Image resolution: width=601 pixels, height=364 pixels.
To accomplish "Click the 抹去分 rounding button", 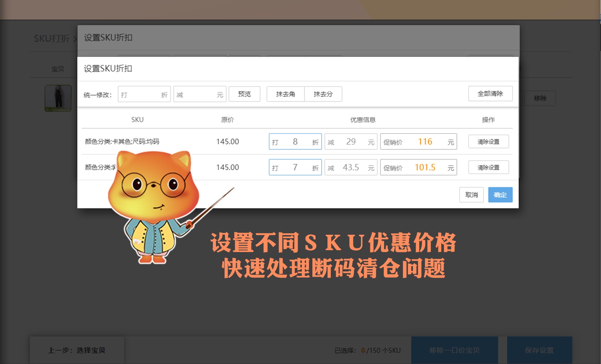I will point(323,94).
